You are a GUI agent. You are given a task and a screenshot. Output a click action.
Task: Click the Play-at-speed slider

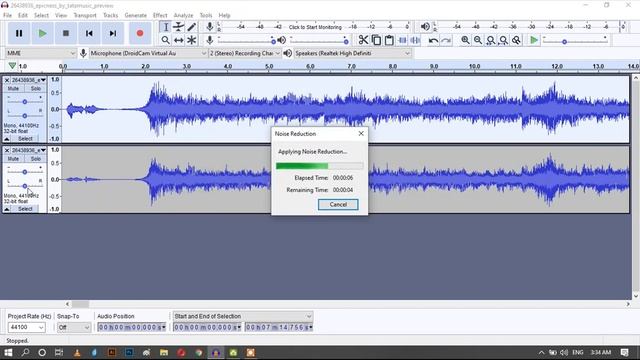(x=575, y=40)
